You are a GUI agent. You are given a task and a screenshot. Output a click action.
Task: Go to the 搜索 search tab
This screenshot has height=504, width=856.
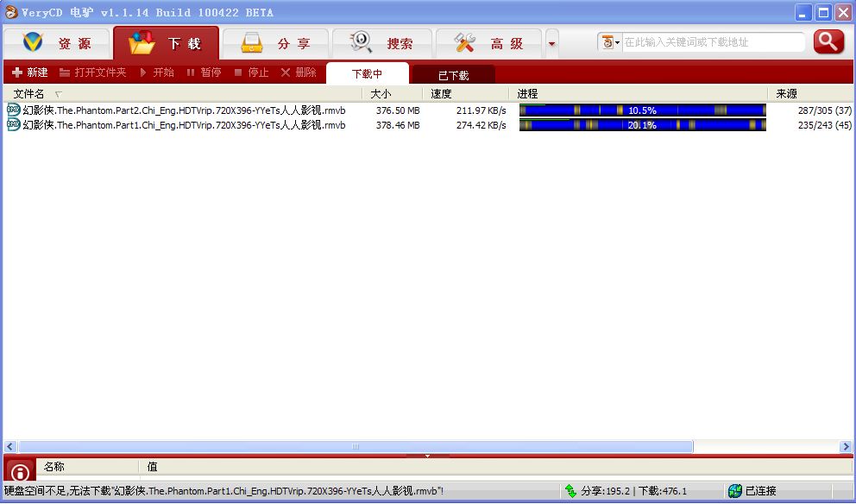[382, 43]
